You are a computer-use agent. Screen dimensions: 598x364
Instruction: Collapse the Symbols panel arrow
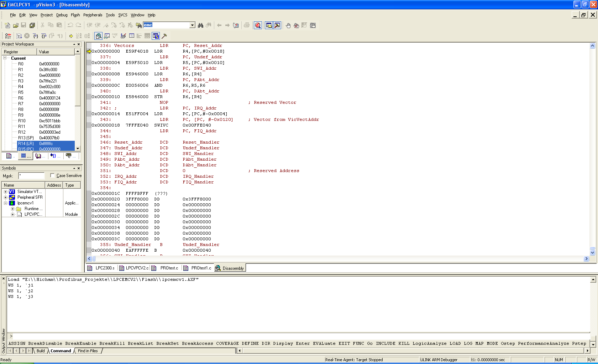(x=74, y=168)
